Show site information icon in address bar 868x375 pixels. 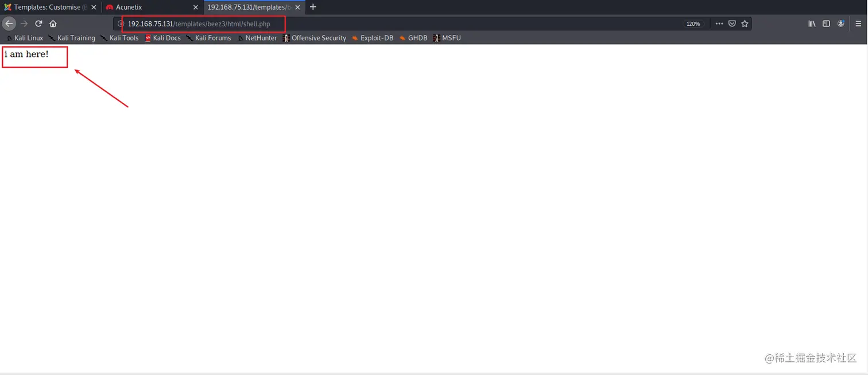point(121,24)
